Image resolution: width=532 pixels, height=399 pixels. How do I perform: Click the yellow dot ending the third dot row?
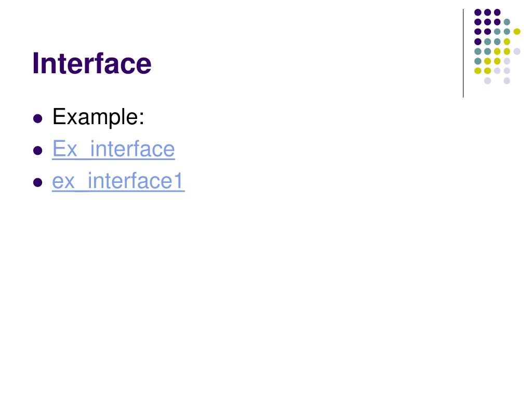pos(517,32)
